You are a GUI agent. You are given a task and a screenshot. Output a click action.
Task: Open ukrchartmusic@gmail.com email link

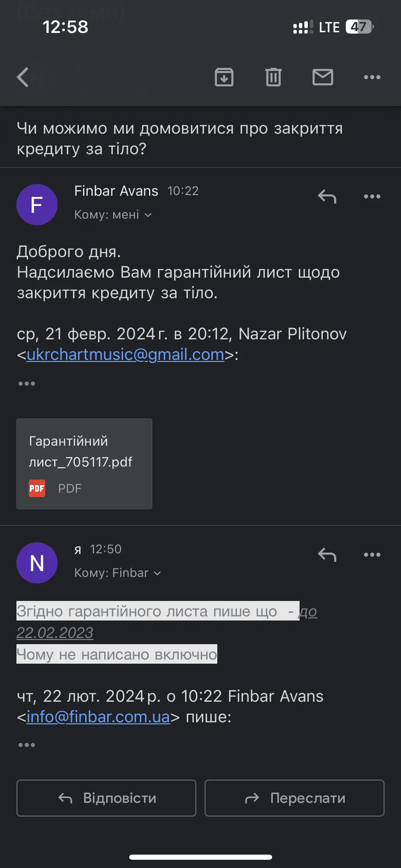(x=125, y=354)
